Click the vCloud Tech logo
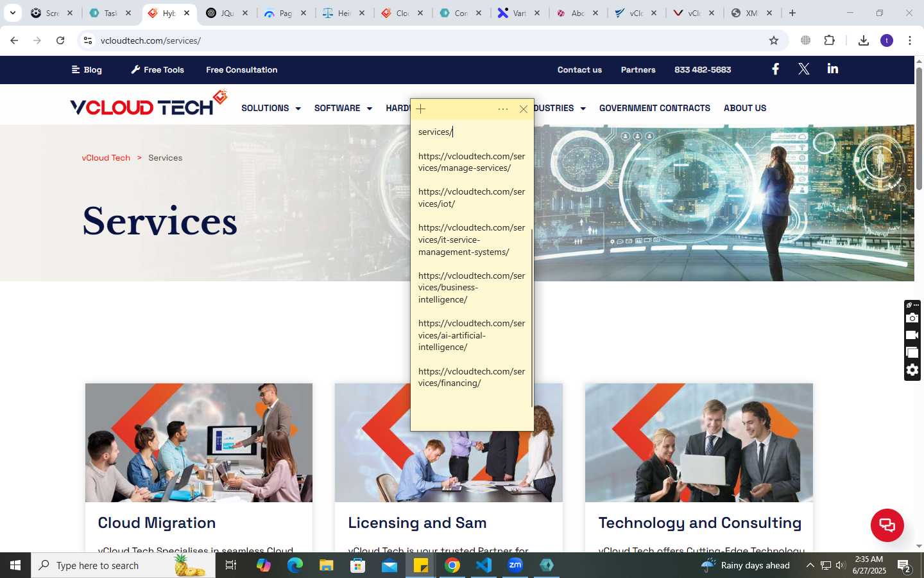This screenshot has height=578, width=924. 149,103
